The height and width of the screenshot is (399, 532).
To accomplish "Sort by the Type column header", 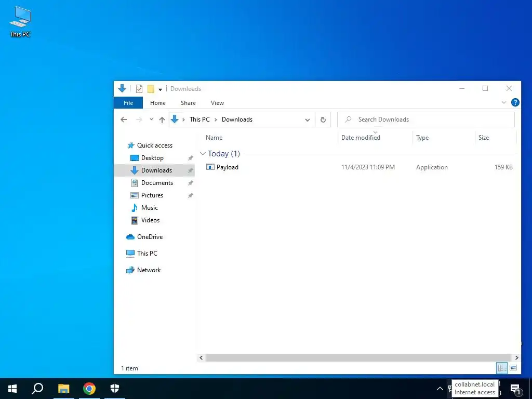I will (422, 137).
